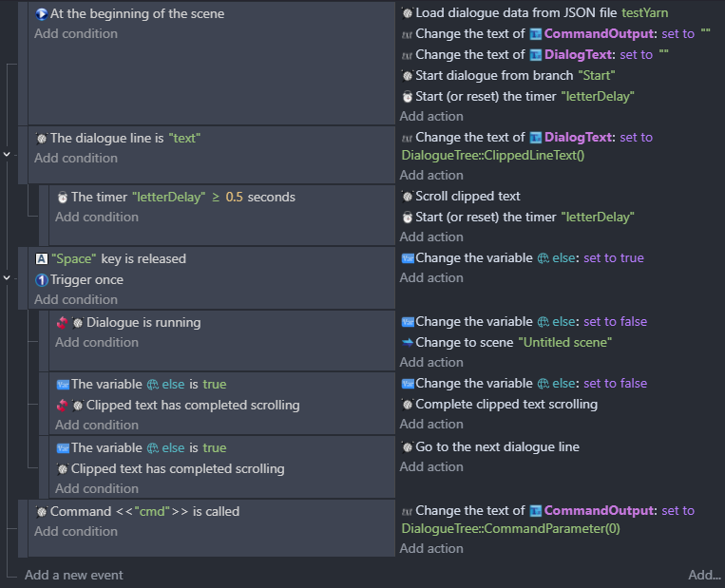Screen dimensions: 725x588
Task: Open the Add... menu at bottom right
Action: 704,575
